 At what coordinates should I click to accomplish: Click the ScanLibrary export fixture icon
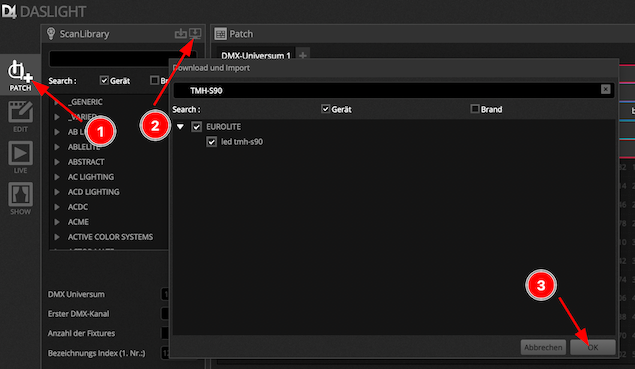point(181,34)
